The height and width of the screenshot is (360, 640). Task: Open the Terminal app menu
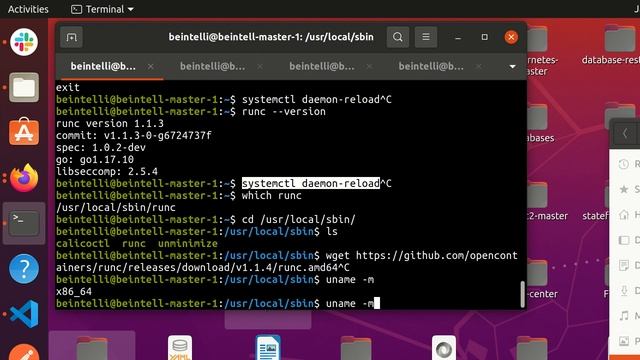[x=102, y=9]
